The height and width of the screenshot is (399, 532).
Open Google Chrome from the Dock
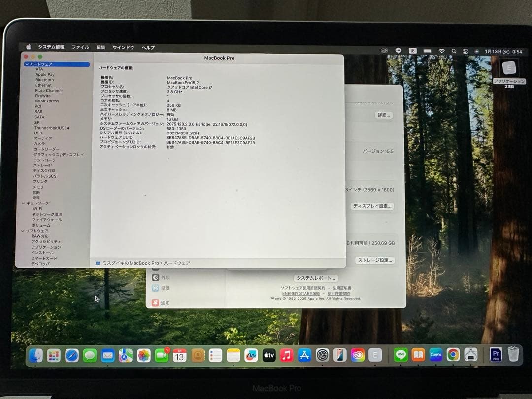454,354
